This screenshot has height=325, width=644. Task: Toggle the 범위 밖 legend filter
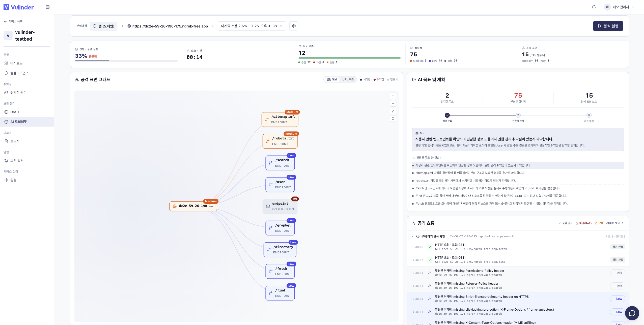pyautogui.click(x=393, y=79)
